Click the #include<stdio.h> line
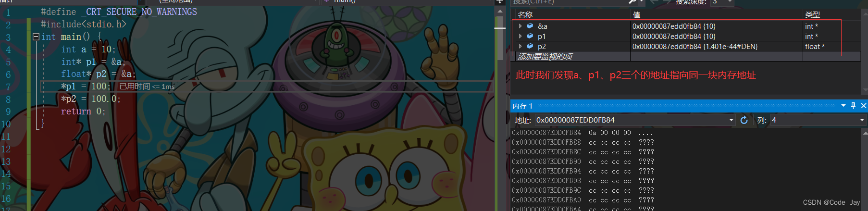Viewport: 868px width, 211px height. (84, 24)
